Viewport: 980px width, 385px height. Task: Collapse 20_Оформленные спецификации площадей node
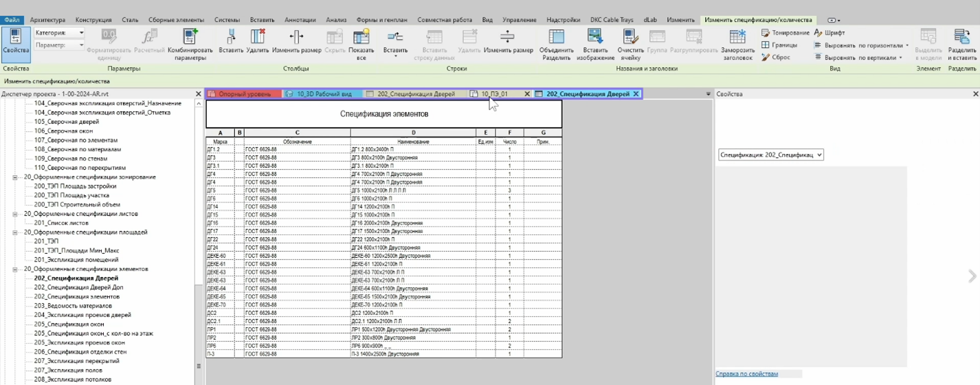pyautogui.click(x=15, y=232)
